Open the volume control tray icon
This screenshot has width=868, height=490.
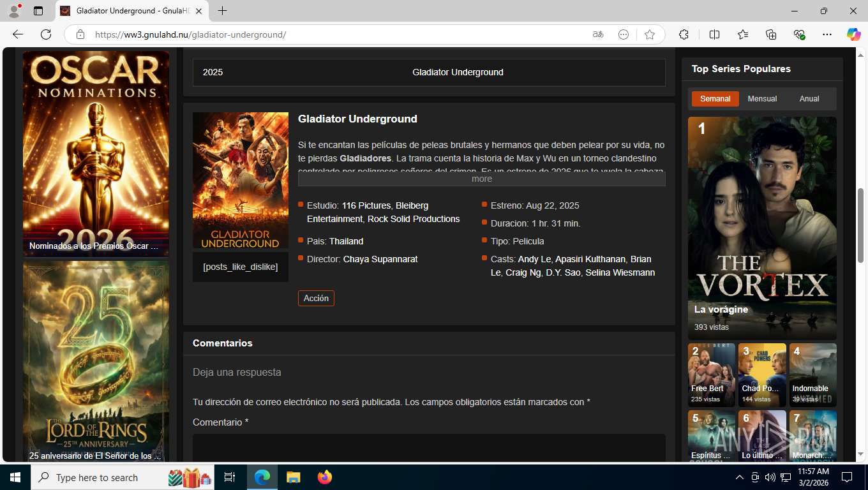point(770,477)
